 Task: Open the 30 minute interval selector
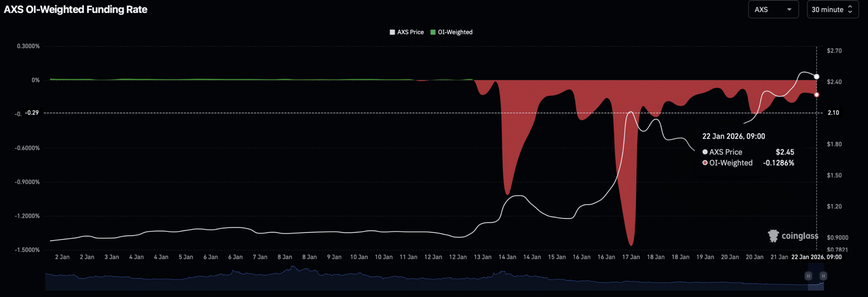tap(832, 10)
